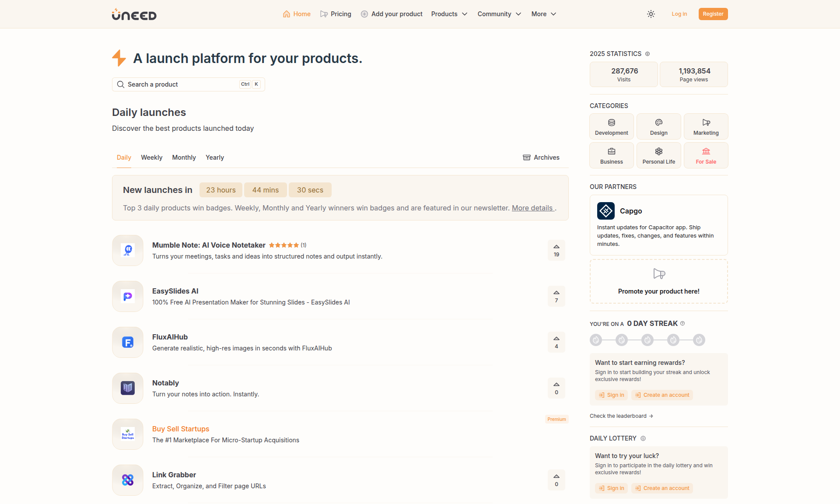The height and width of the screenshot is (504, 840).
Task: Open the Notably title link
Action: (165, 383)
